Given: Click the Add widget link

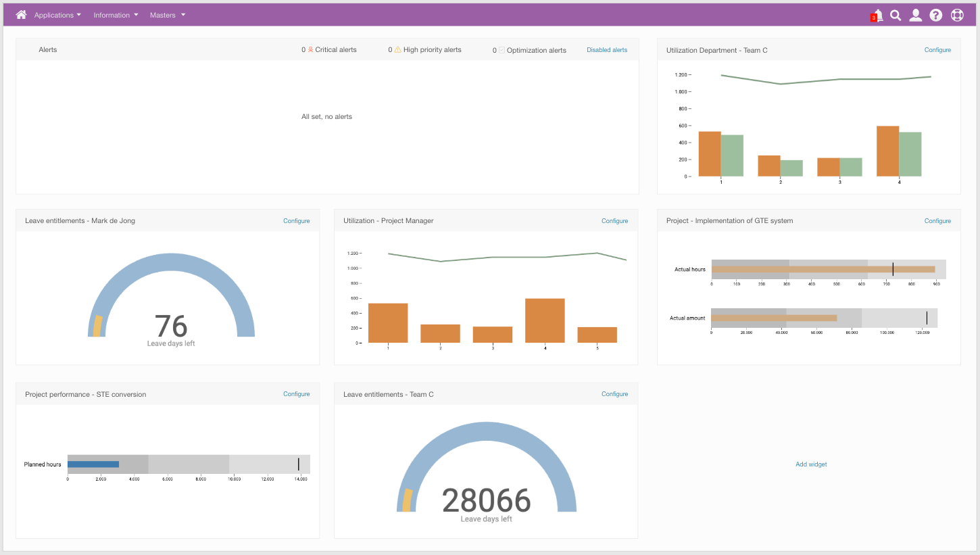Looking at the screenshot, I should (x=811, y=464).
